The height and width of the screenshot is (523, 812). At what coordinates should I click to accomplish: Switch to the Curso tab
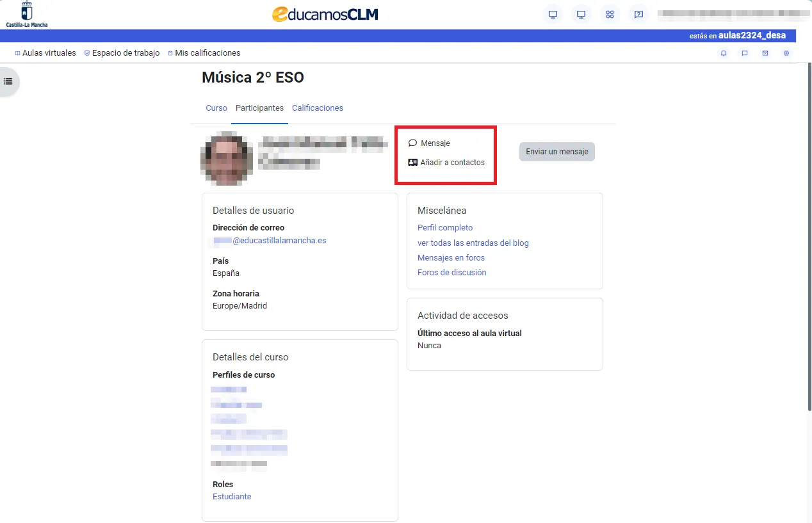pyautogui.click(x=216, y=108)
